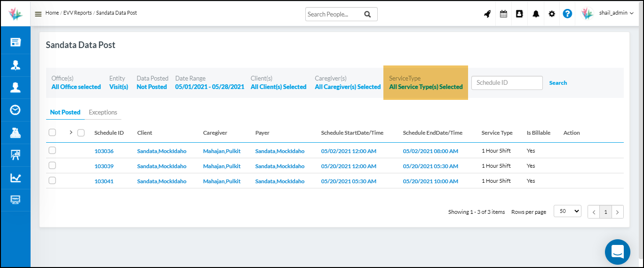The width and height of the screenshot is (644, 268).
Task: Check the box for schedule 103041
Action: [52, 181]
